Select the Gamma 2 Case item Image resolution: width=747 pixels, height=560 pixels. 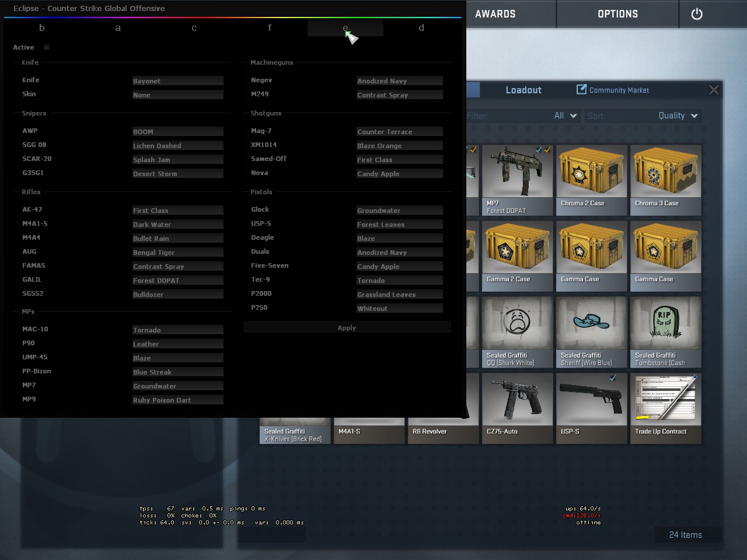point(517,256)
